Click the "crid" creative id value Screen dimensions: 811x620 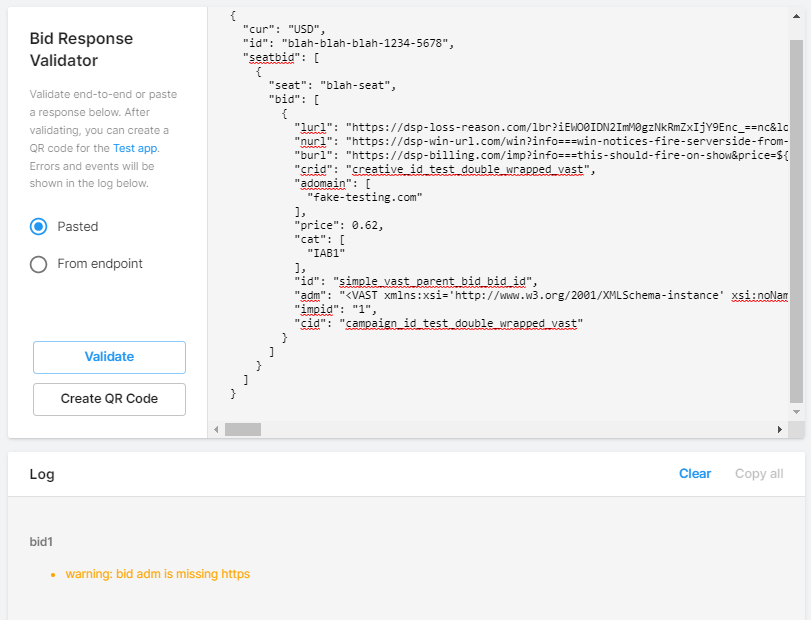pyautogui.click(x=468, y=170)
